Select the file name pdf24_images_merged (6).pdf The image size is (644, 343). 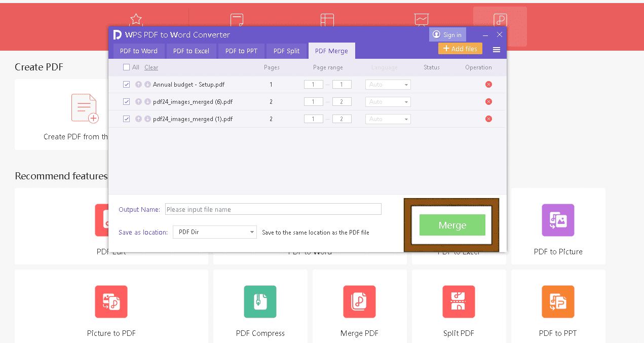[193, 102]
